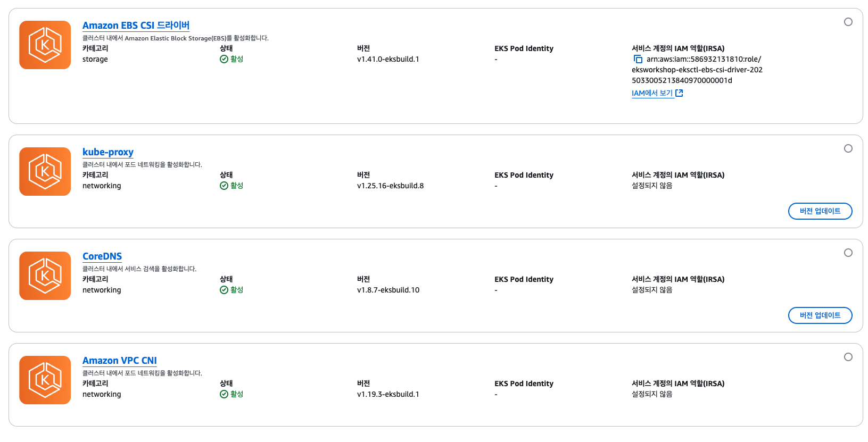This screenshot has width=868, height=442.
Task: Click the active status check icon for Amazon EBS CSI
Action: [224, 59]
